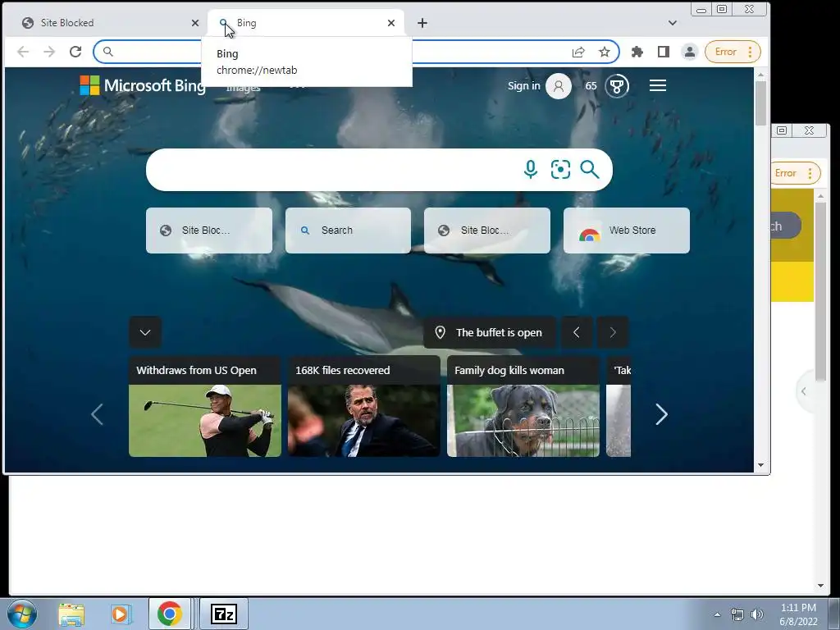
Task: Open the Microsoft Bing logo link
Action: click(x=143, y=85)
